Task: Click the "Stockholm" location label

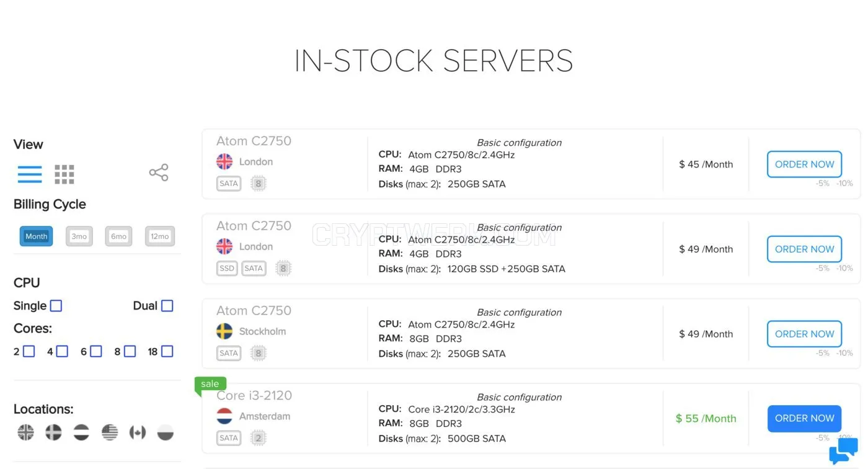Action: 262,331
